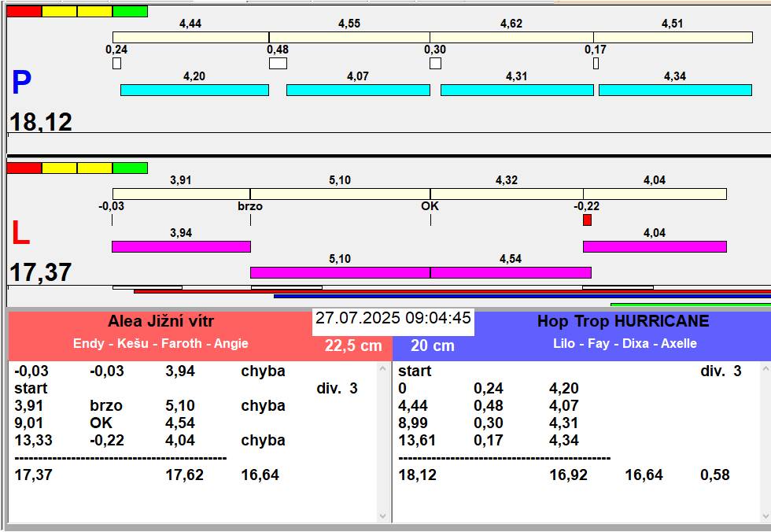
Task: Click the 27.07.2025 09:04:45 timestamp
Action: [393, 318]
